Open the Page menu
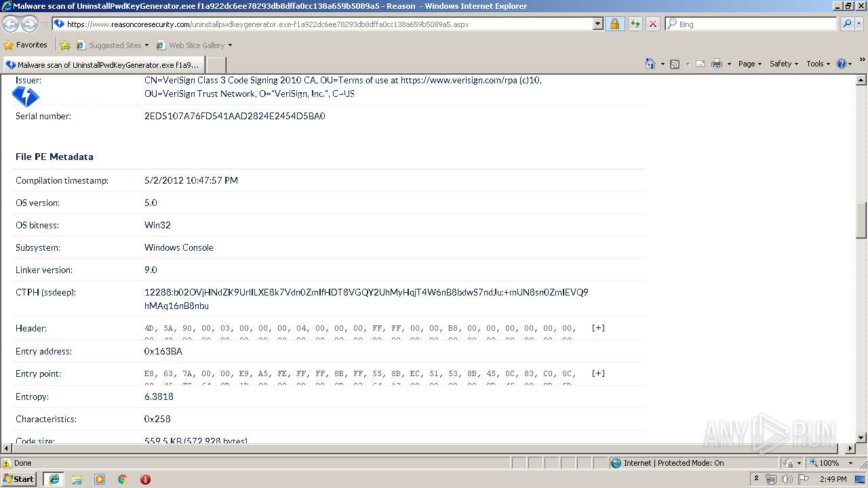This screenshot has width=868, height=488. 750,64
